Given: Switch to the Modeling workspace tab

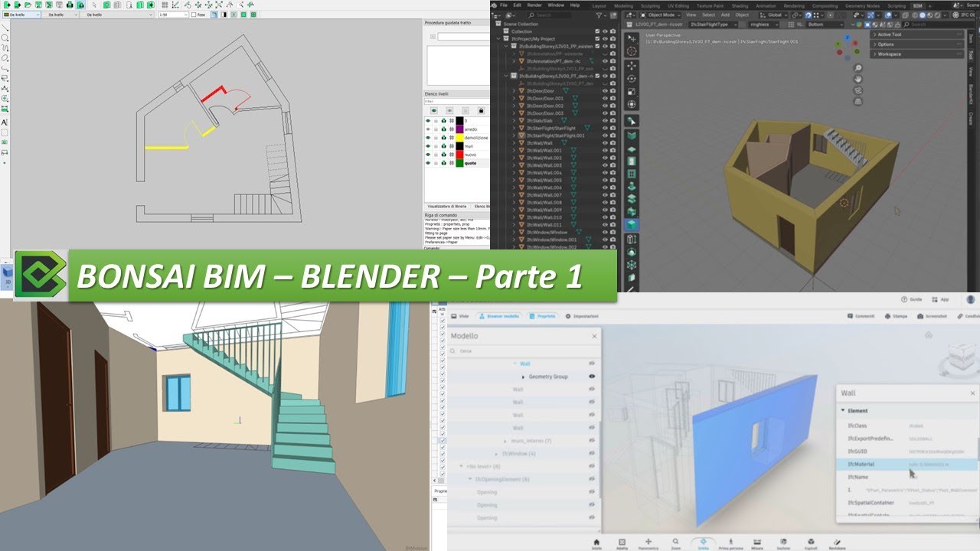Looking at the screenshot, I should click(623, 5).
